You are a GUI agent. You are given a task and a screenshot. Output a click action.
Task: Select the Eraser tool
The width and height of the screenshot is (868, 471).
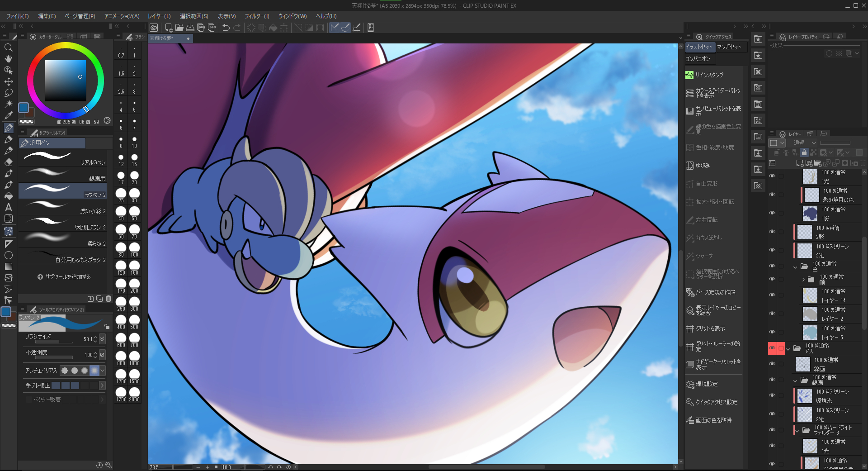coord(8,162)
